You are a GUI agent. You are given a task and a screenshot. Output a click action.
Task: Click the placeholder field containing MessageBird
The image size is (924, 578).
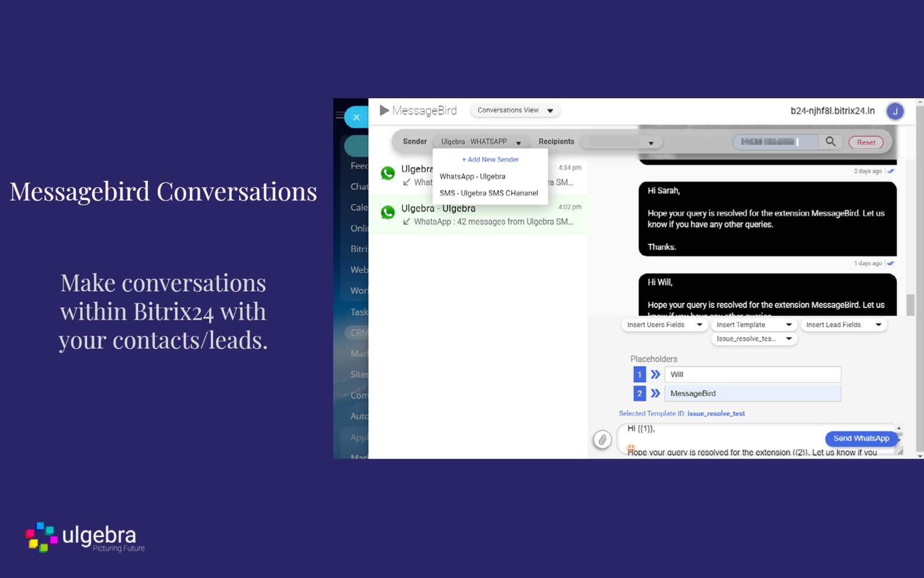[x=752, y=394]
